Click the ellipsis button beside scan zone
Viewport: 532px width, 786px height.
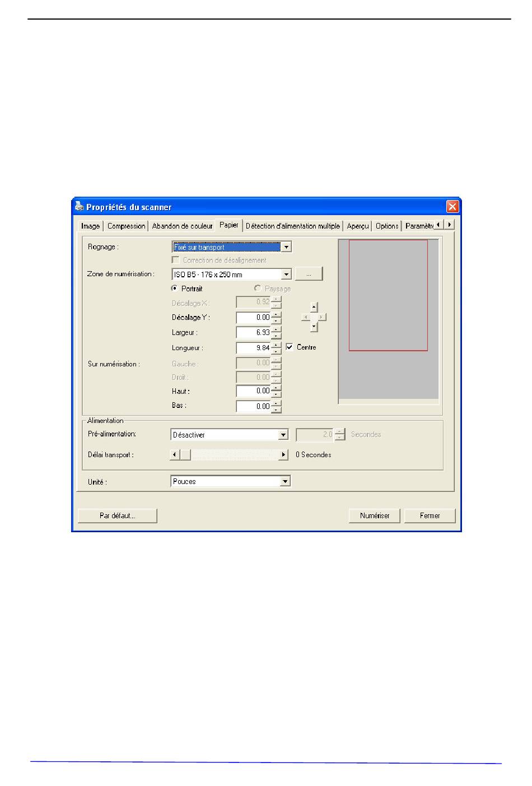coord(309,275)
